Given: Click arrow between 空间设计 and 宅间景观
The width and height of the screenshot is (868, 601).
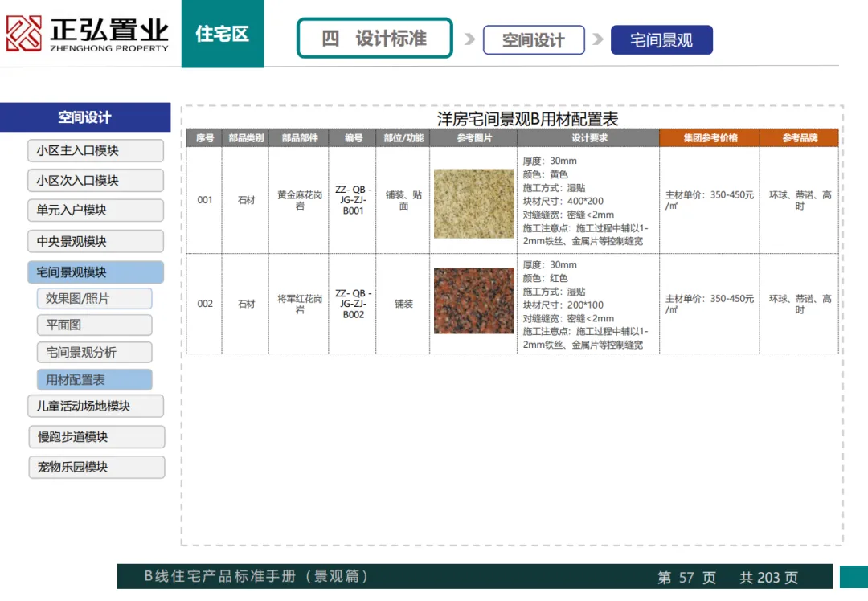Looking at the screenshot, I should (x=598, y=39).
